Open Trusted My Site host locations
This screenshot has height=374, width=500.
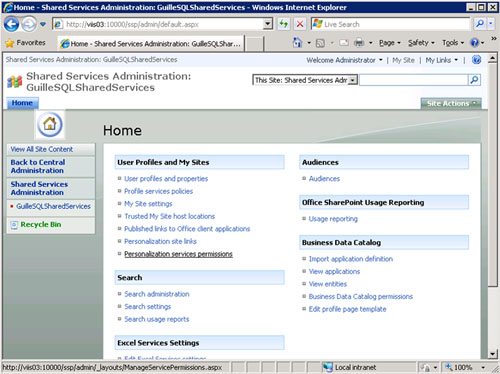(x=169, y=216)
